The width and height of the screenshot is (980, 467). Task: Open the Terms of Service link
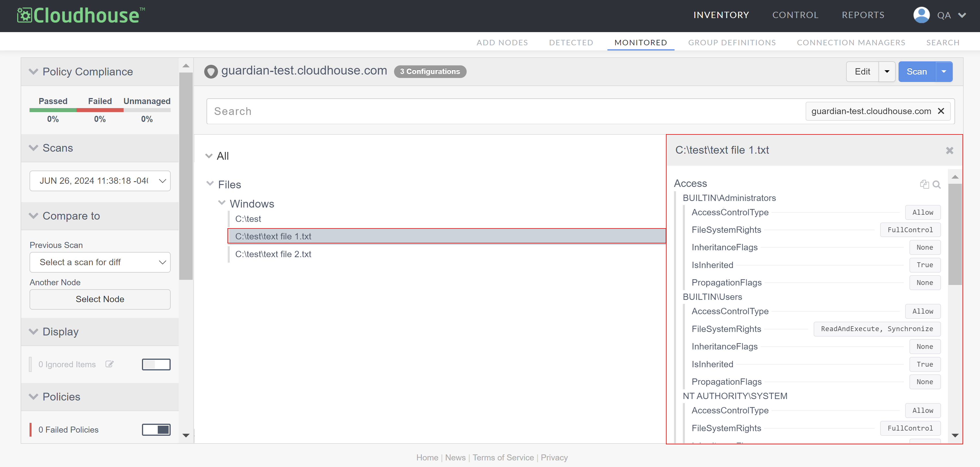tap(503, 458)
